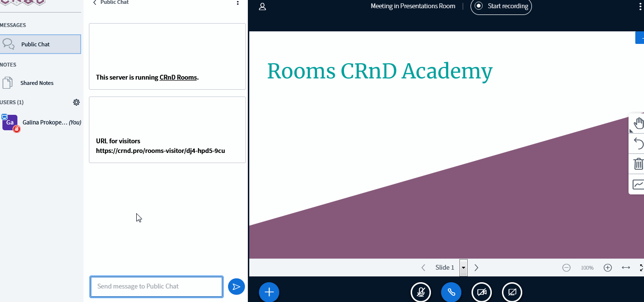Zoom out of the presentation
The image size is (644, 302).
(x=566, y=268)
